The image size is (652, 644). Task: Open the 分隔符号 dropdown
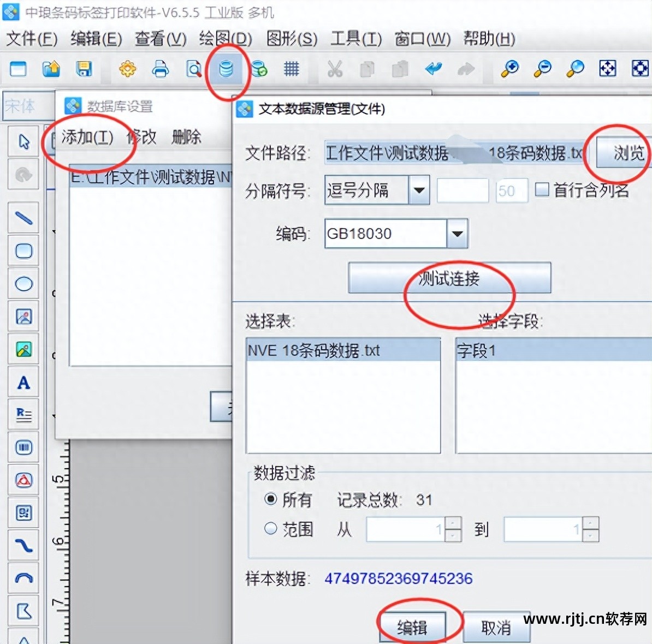click(419, 190)
